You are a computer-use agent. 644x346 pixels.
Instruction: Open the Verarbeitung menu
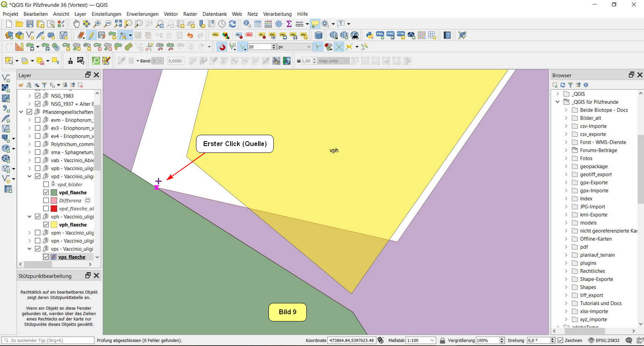coord(277,14)
